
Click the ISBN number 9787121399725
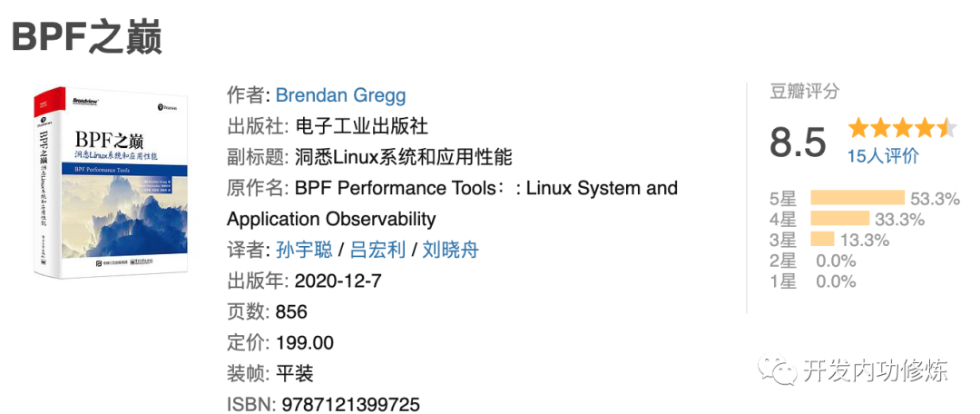[350, 404]
